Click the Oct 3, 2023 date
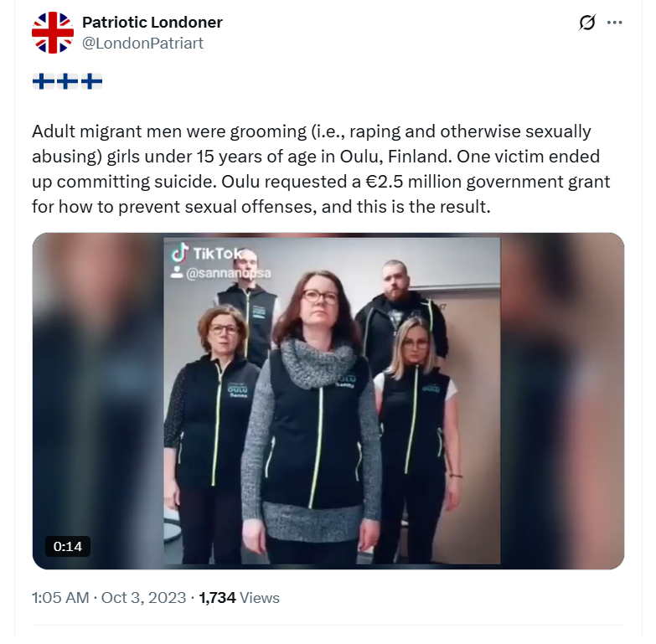Screen dimensions: 656x644 pyautogui.click(x=143, y=598)
